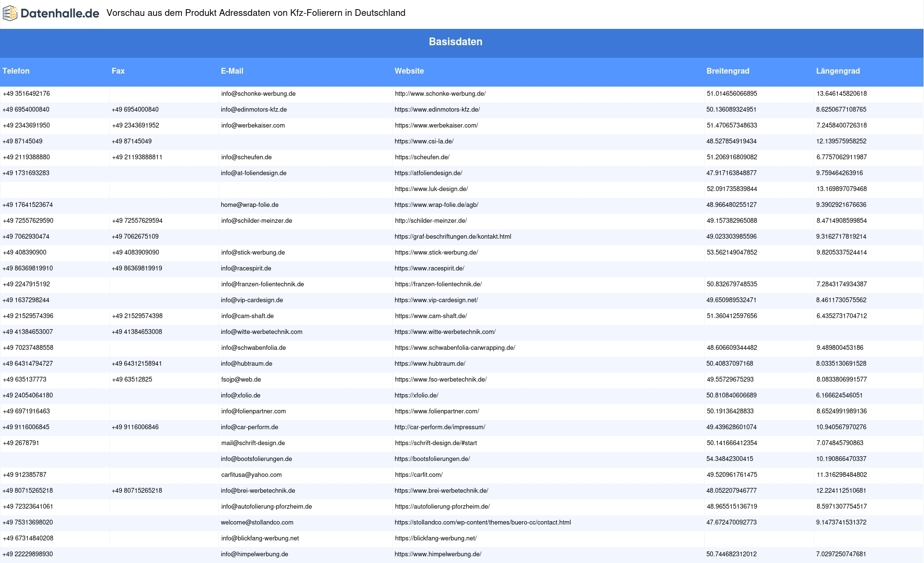Select phone number +49 2678791

click(x=21, y=443)
